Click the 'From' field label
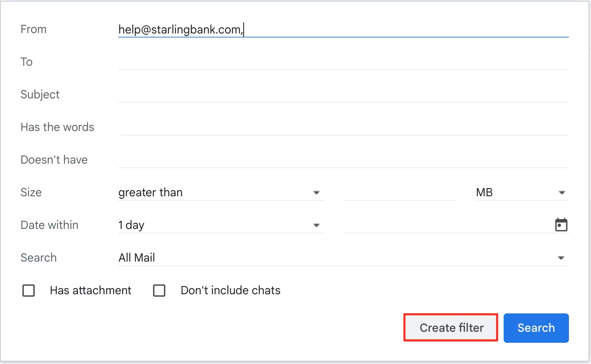Image resolution: width=591 pixels, height=364 pixels. pyautogui.click(x=33, y=29)
